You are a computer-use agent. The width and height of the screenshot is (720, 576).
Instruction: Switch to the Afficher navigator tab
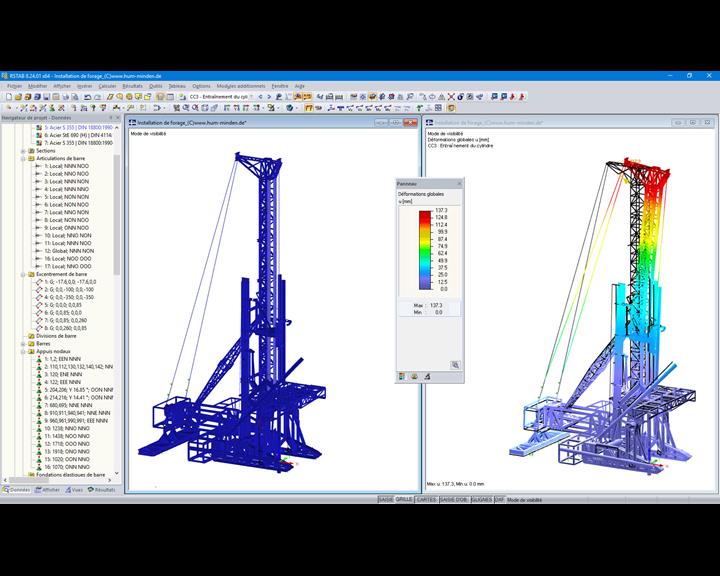tap(48, 490)
